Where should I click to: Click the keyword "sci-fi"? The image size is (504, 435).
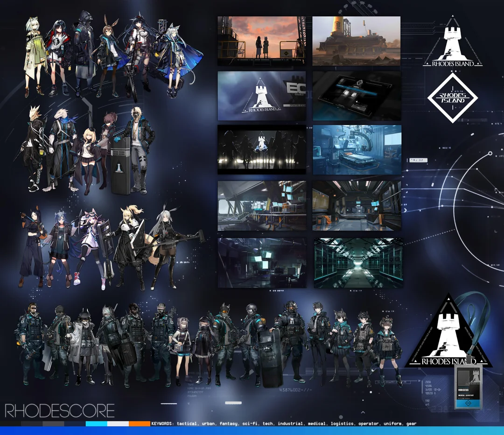click(251, 424)
